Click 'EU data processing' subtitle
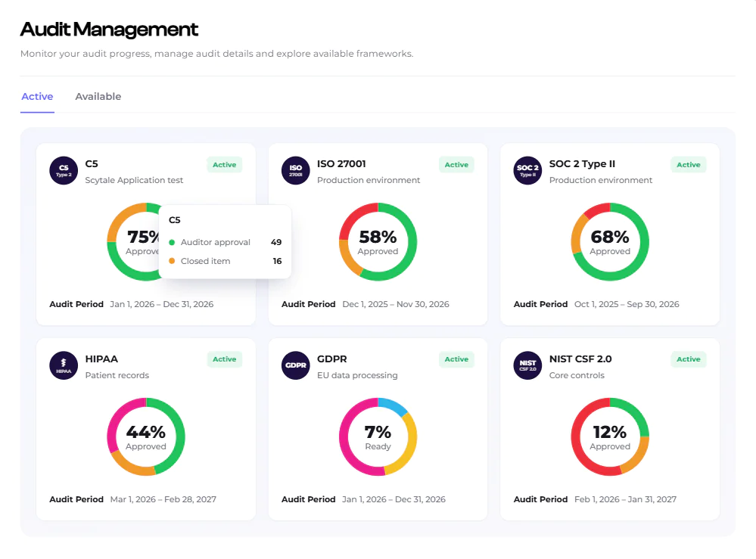 click(357, 375)
